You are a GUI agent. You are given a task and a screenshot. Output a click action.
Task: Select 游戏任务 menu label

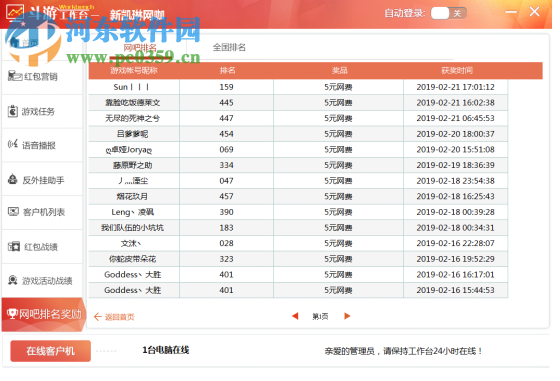tap(38, 111)
